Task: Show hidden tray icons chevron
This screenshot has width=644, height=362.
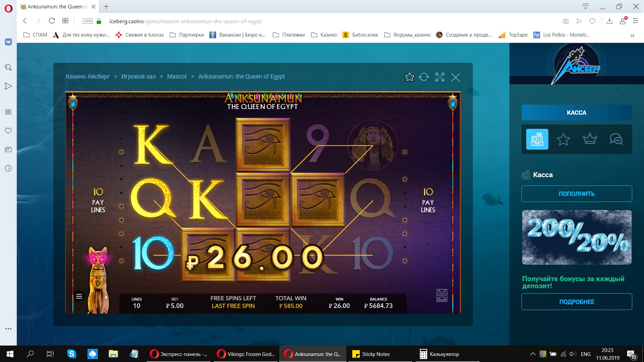Action: click(533, 354)
